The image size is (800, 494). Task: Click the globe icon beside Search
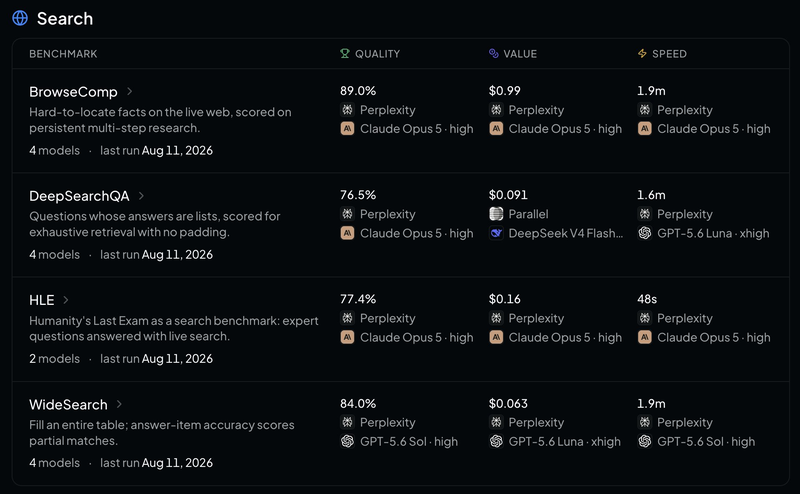click(20, 18)
